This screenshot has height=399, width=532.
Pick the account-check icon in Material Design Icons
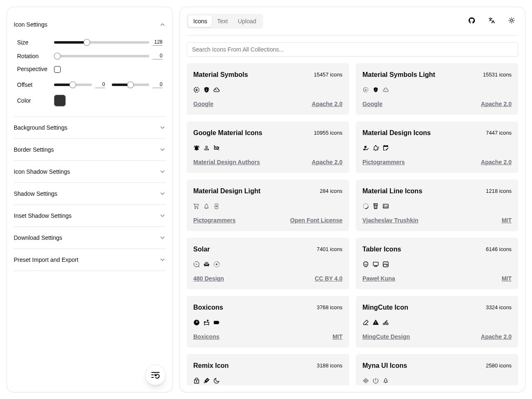pos(366,148)
